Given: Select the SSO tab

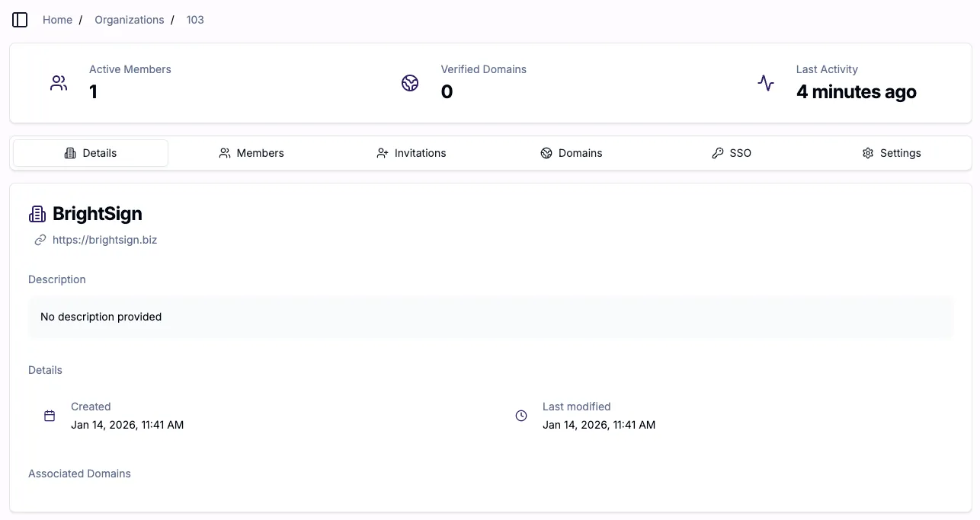Looking at the screenshot, I should (732, 153).
